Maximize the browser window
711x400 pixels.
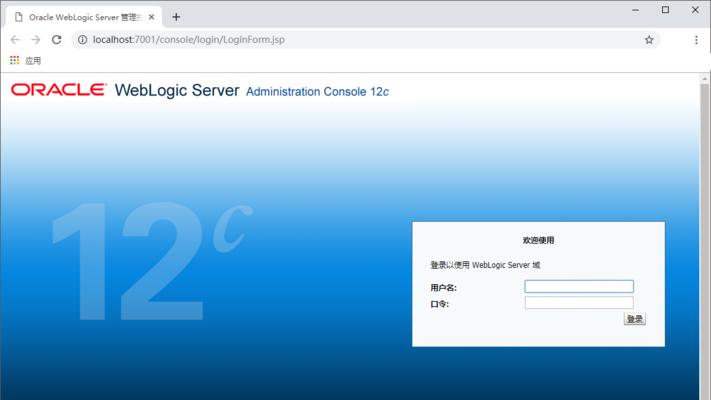click(665, 10)
